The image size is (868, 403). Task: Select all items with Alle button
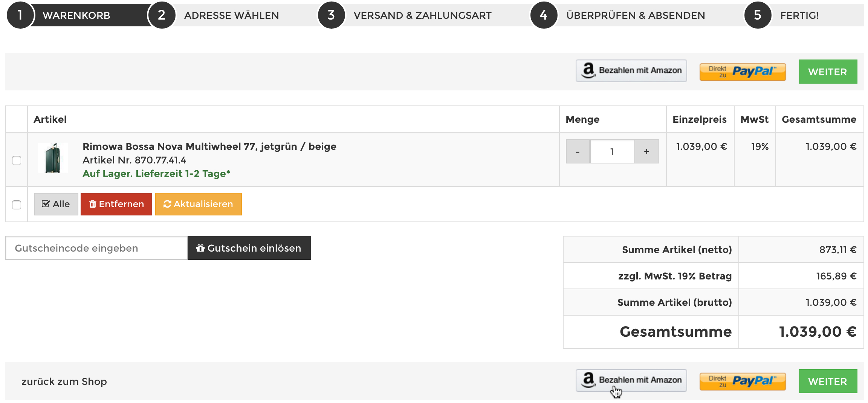click(56, 204)
